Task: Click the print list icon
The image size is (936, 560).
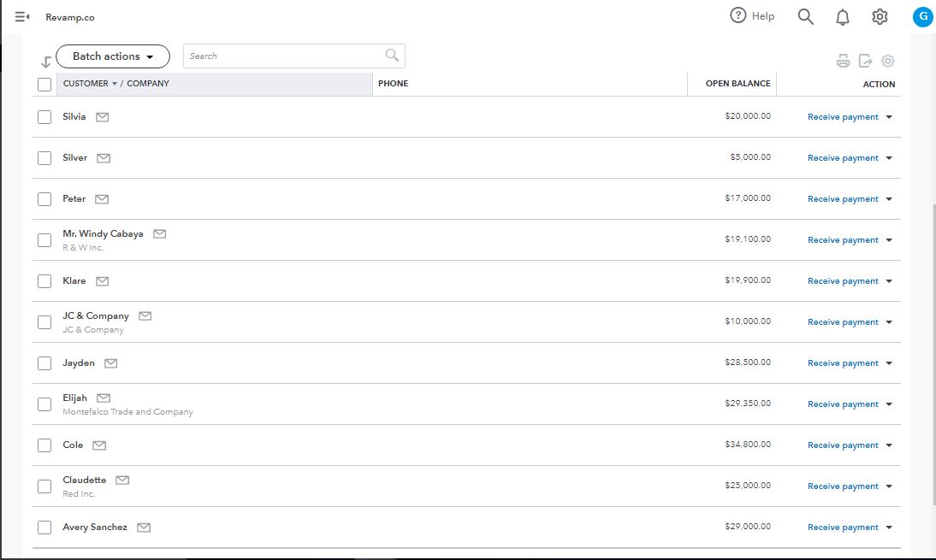Action: (843, 61)
